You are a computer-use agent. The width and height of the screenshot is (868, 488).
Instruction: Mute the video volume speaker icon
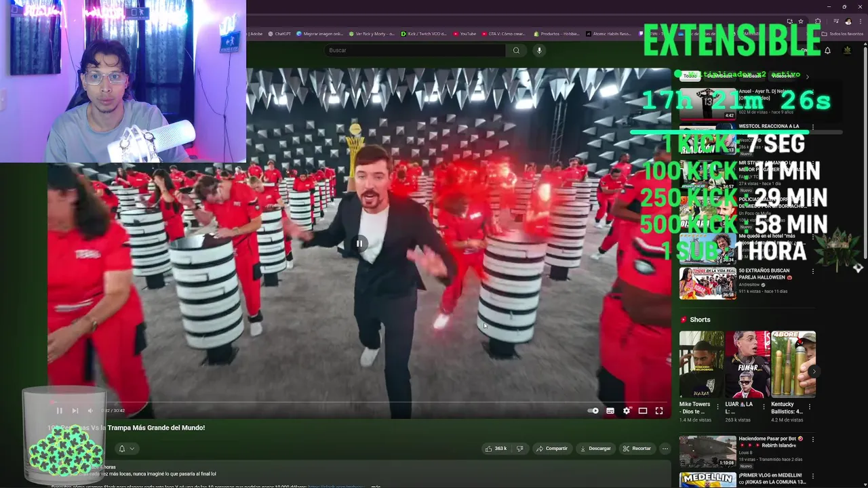tap(90, 410)
